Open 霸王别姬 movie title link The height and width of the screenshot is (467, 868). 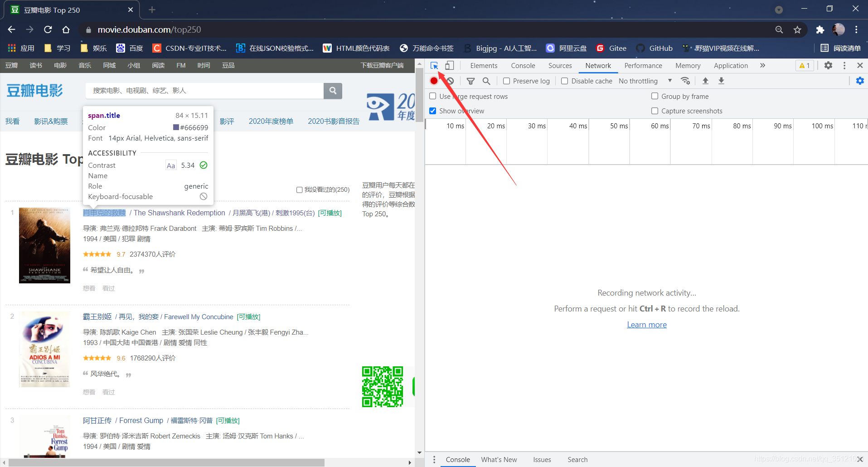pyautogui.click(x=97, y=317)
